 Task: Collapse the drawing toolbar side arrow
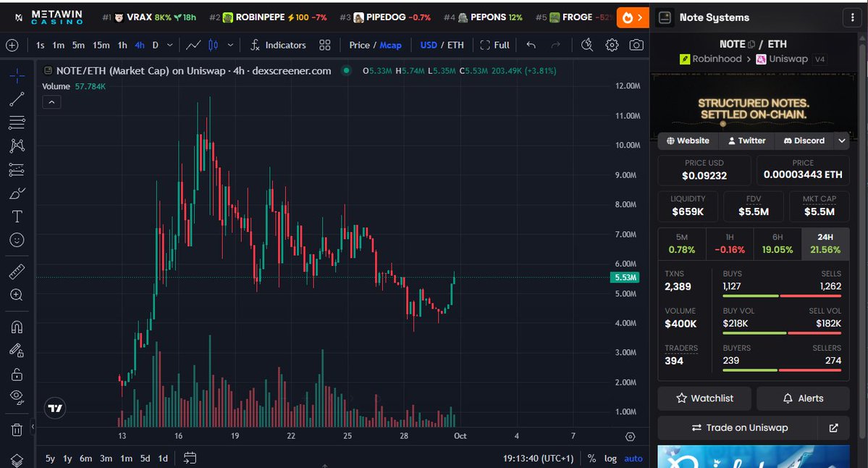point(32,427)
